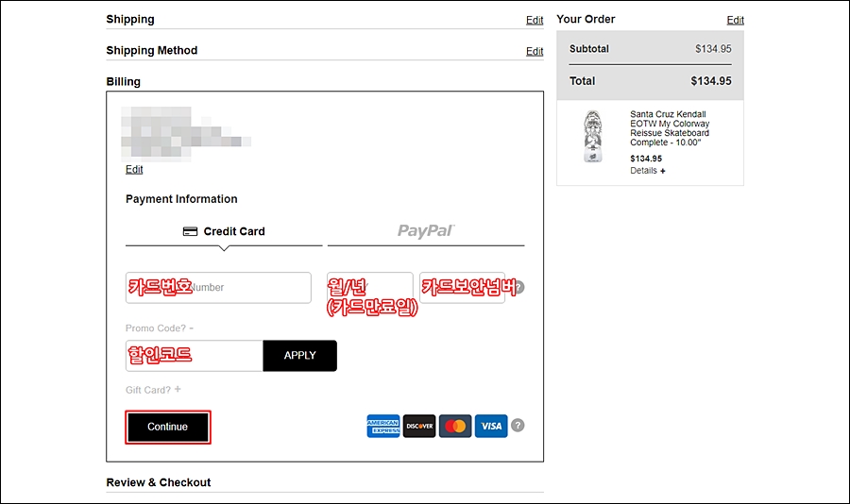Focus the card number input field

pyautogui.click(x=218, y=288)
